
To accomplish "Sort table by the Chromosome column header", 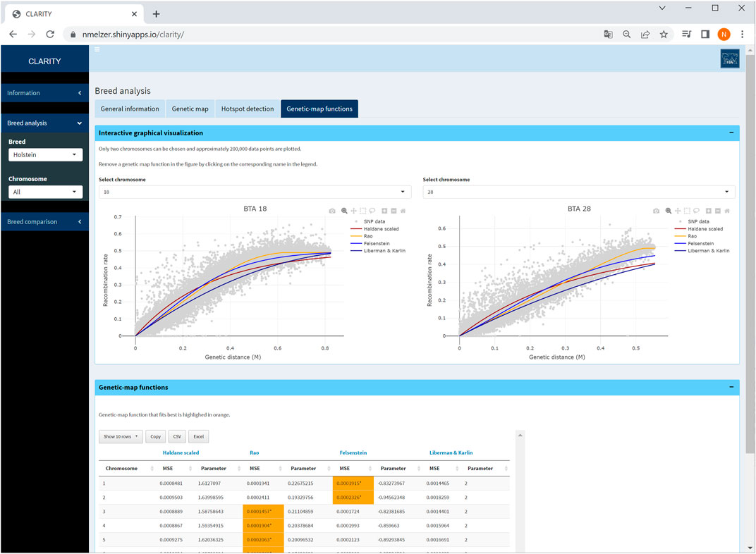I will (126, 468).
